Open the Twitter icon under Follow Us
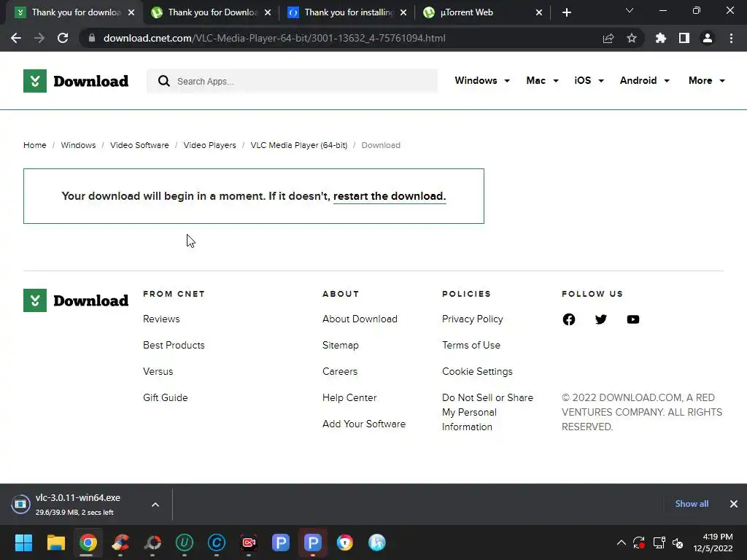The image size is (747, 560). pyautogui.click(x=601, y=319)
